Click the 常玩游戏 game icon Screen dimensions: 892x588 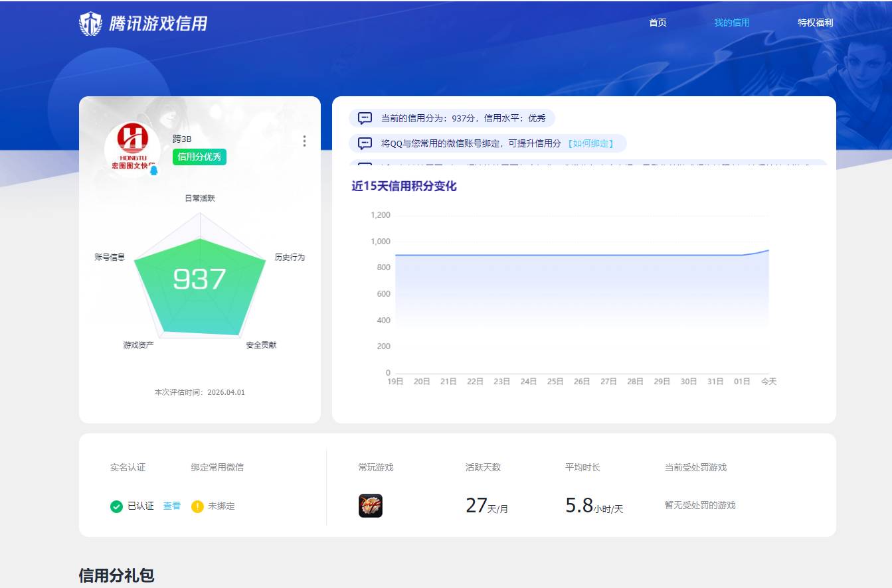tap(372, 504)
